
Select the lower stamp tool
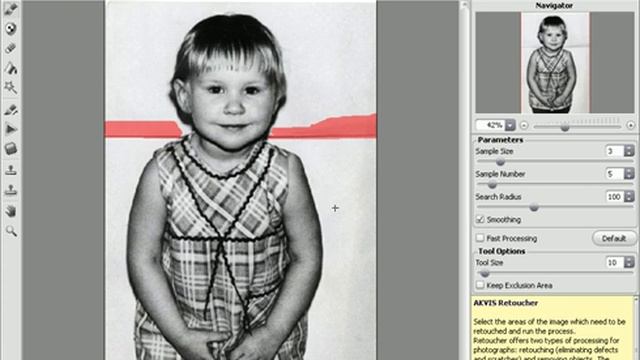(x=11, y=190)
